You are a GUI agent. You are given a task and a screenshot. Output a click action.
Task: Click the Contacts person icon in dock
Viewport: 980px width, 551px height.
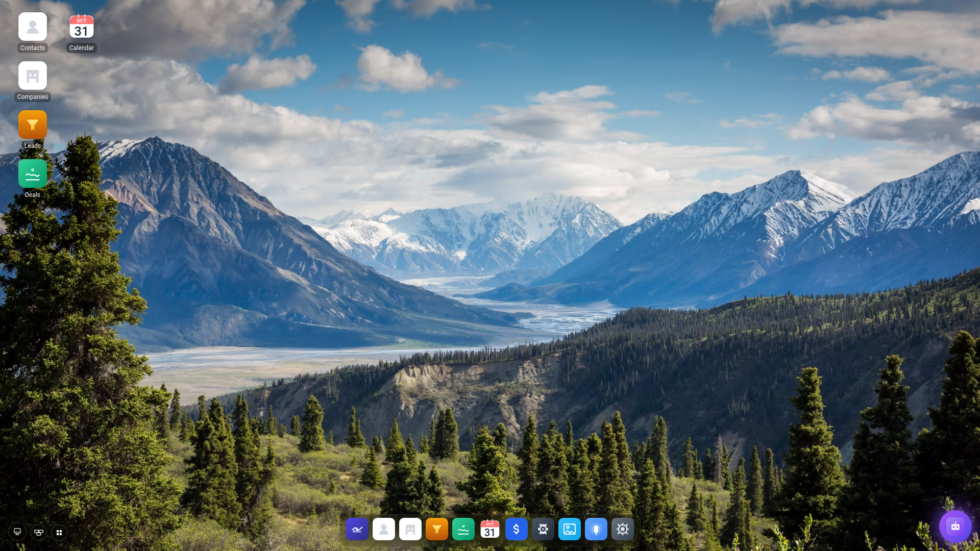(384, 529)
